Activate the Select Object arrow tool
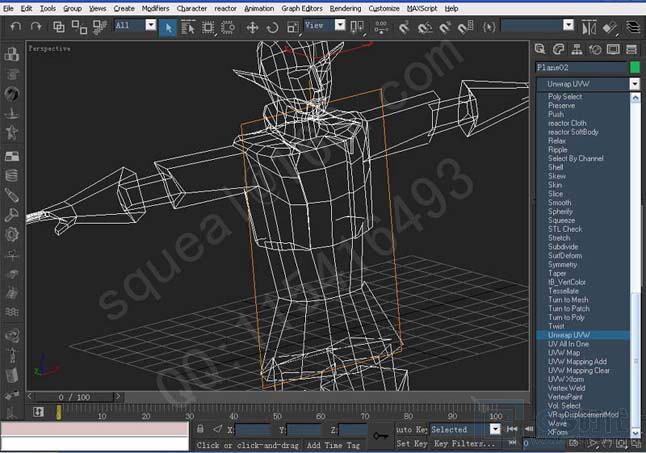This screenshot has width=646, height=453. (168, 28)
